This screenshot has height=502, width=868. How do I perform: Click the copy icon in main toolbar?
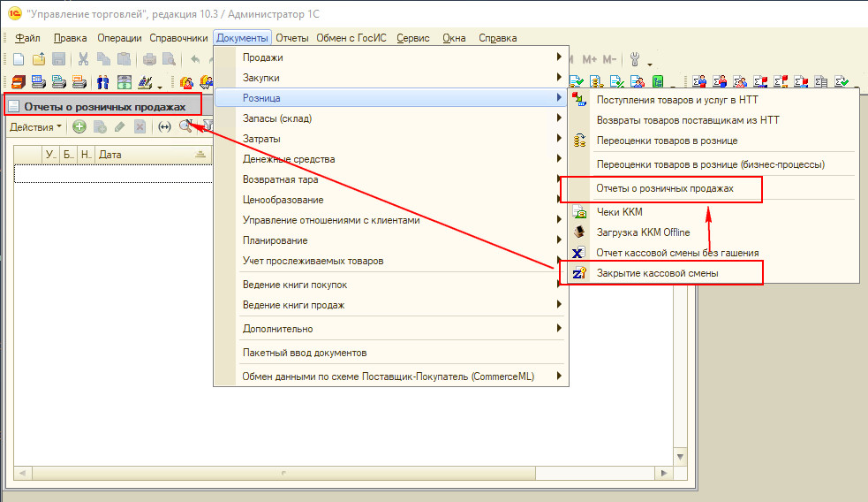pos(103,59)
